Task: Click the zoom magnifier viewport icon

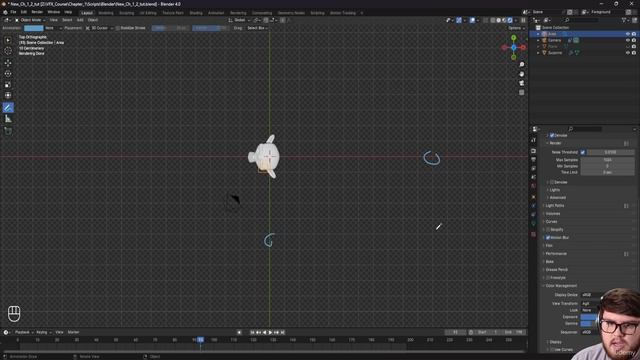Action: [x=522, y=64]
